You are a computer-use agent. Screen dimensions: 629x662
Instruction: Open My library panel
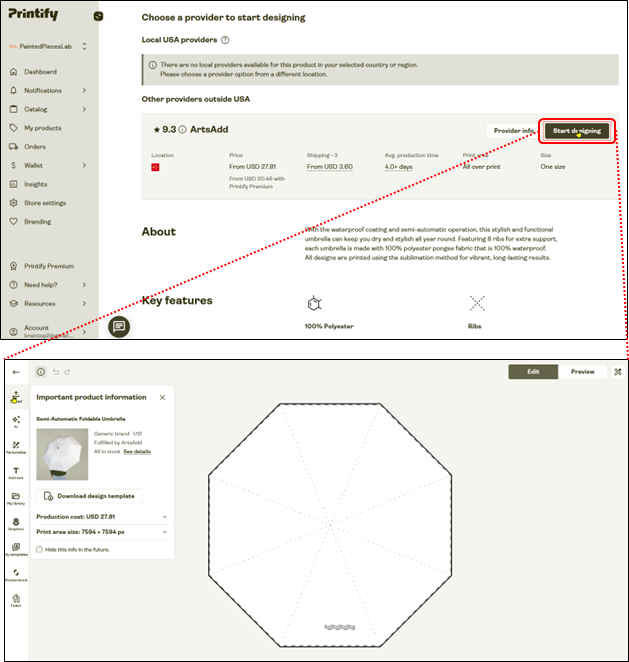(x=16, y=499)
